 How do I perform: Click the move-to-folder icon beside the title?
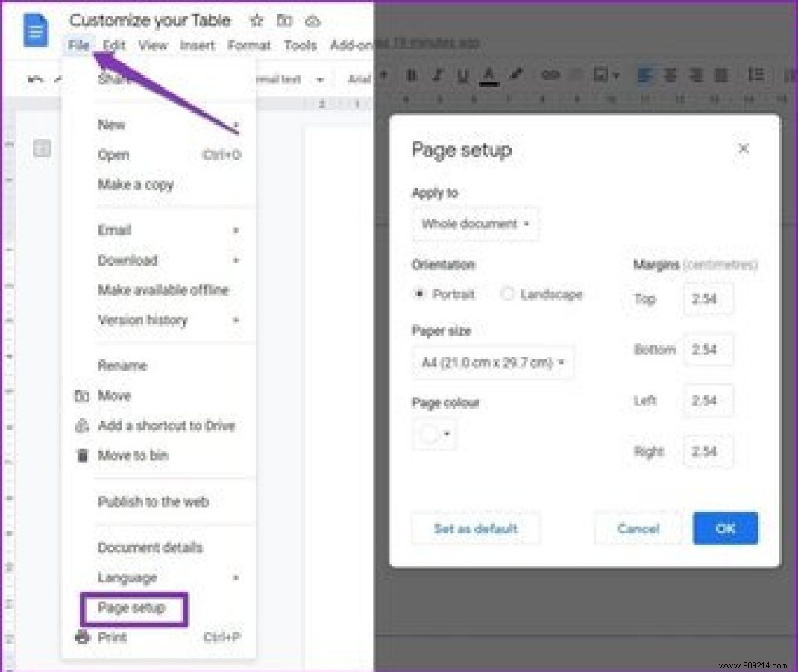point(284,21)
